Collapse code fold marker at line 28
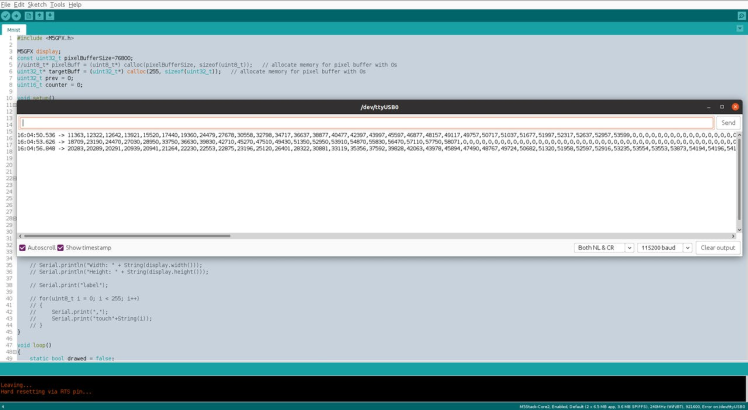This screenshot has width=748, height=410. (x=14, y=218)
